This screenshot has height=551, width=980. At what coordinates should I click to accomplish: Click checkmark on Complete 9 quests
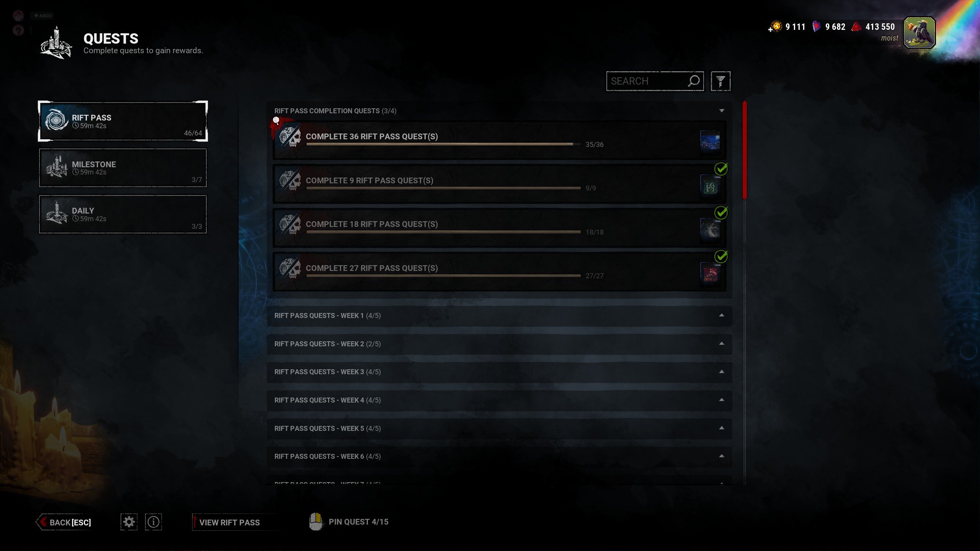[x=721, y=169]
